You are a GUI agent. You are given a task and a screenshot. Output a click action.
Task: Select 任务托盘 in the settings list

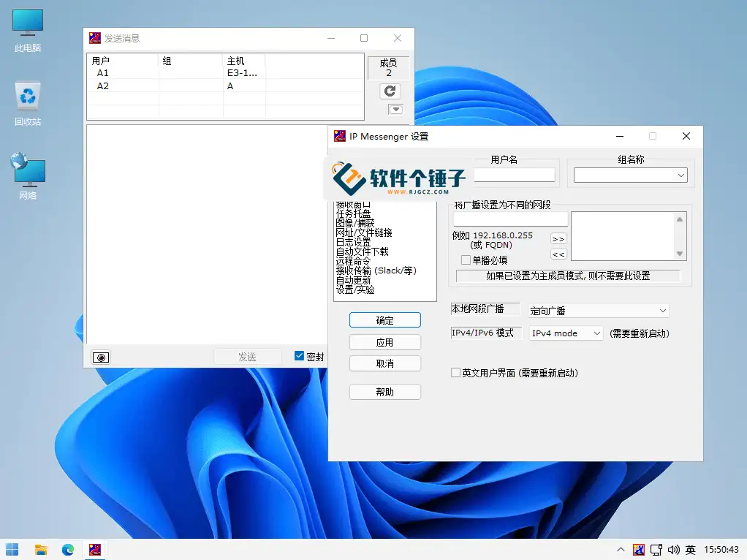pos(353,213)
